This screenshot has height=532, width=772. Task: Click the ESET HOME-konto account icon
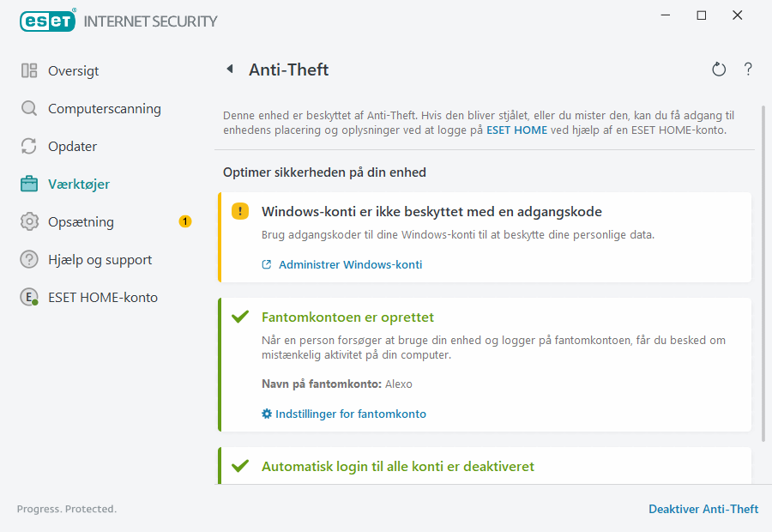click(x=29, y=297)
